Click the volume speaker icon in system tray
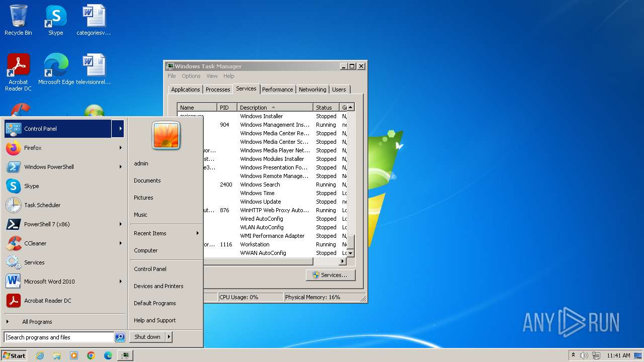This screenshot has width=644, height=362. [x=584, y=355]
